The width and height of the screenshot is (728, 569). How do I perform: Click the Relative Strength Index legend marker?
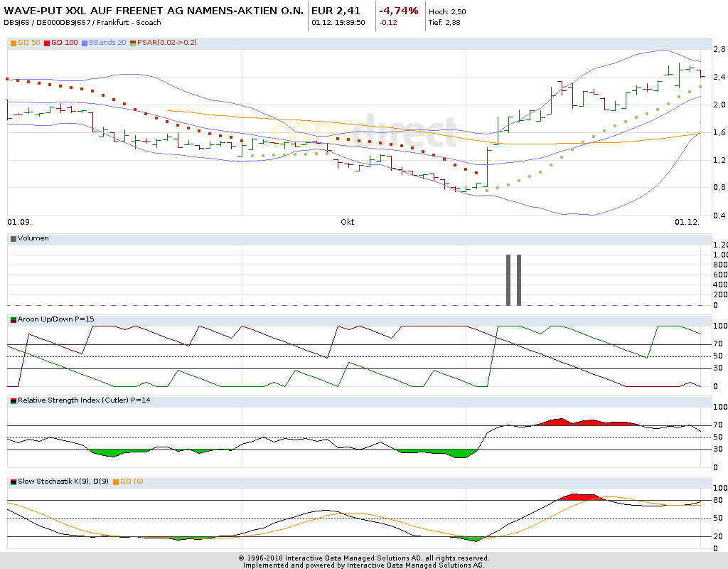coord(14,401)
